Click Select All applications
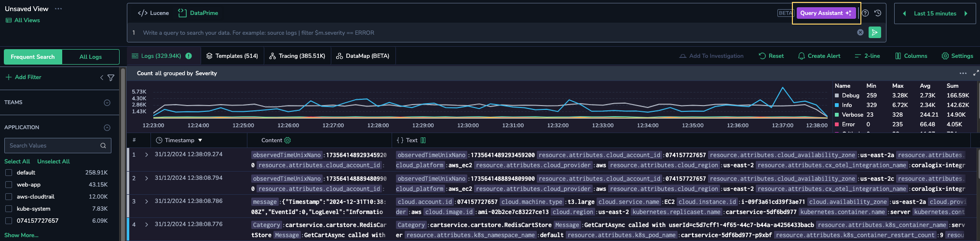Viewport: 980px width, 241px height. 17,161
